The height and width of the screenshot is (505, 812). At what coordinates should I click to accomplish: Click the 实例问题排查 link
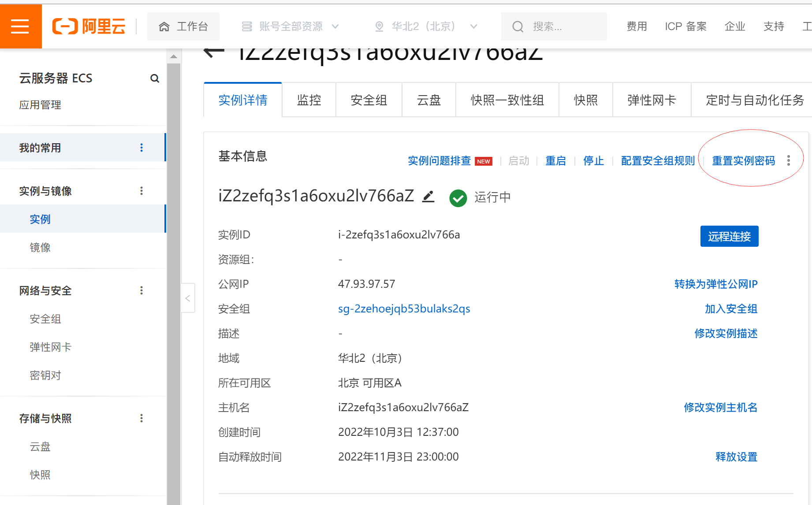coord(439,161)
